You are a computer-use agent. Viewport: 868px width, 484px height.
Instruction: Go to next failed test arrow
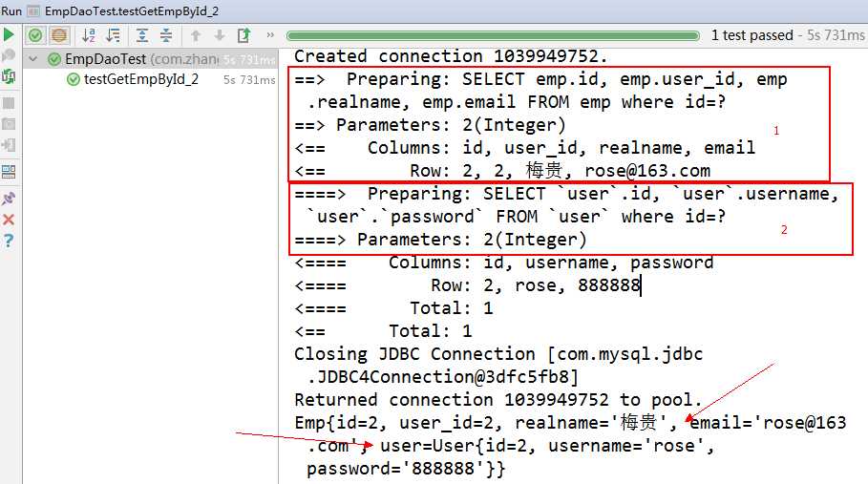(x=220, y=35)
